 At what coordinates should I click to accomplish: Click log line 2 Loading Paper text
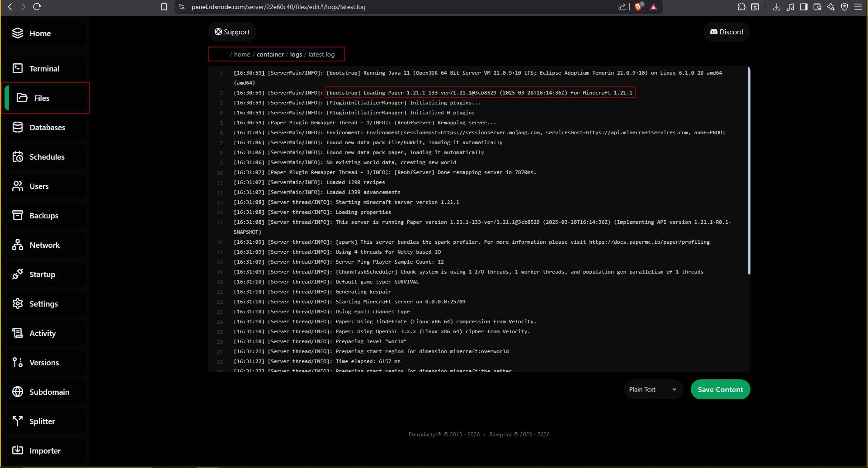[480, 93]
